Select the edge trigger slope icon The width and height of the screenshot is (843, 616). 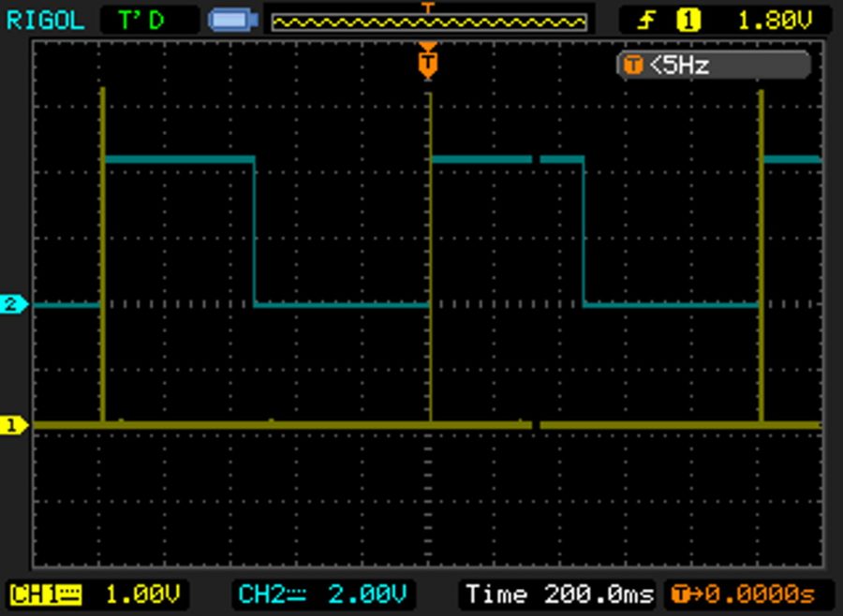[x=644, y=17]
